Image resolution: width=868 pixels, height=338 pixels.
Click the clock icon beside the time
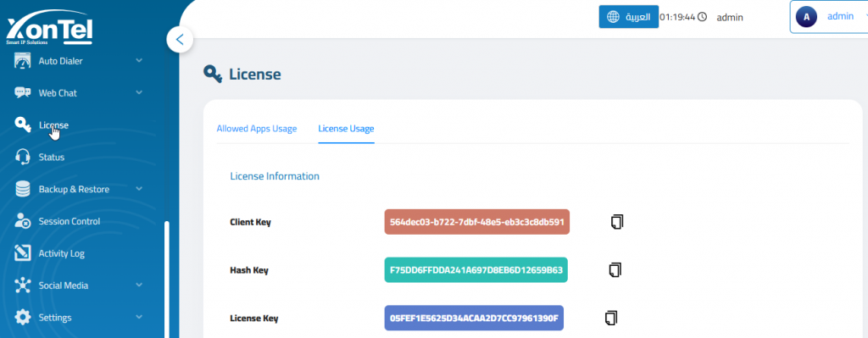click(702, 17)
